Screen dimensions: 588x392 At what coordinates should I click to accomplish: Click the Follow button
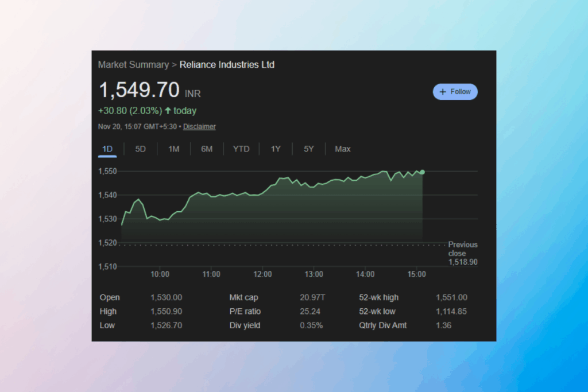click(455, 92)
